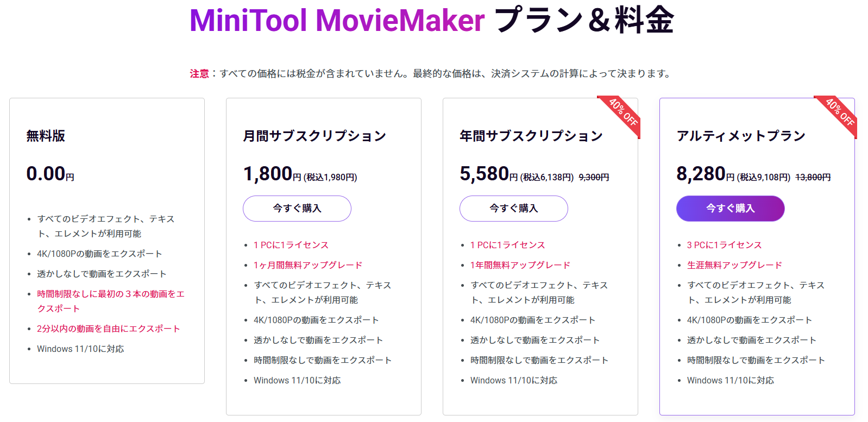Click the 月間サブスクリプション plan title
The width and height of the screenshot is (868, 422).
tap(314, 136)
